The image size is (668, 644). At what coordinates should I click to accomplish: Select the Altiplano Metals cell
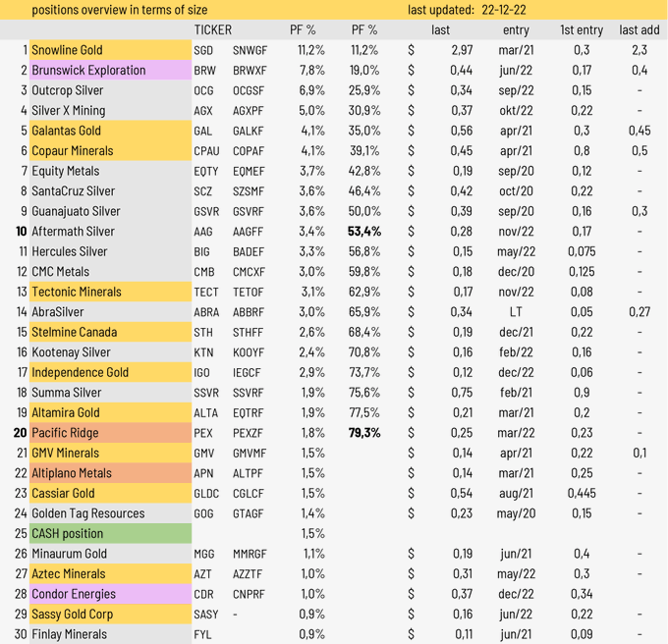coord(72,473)
